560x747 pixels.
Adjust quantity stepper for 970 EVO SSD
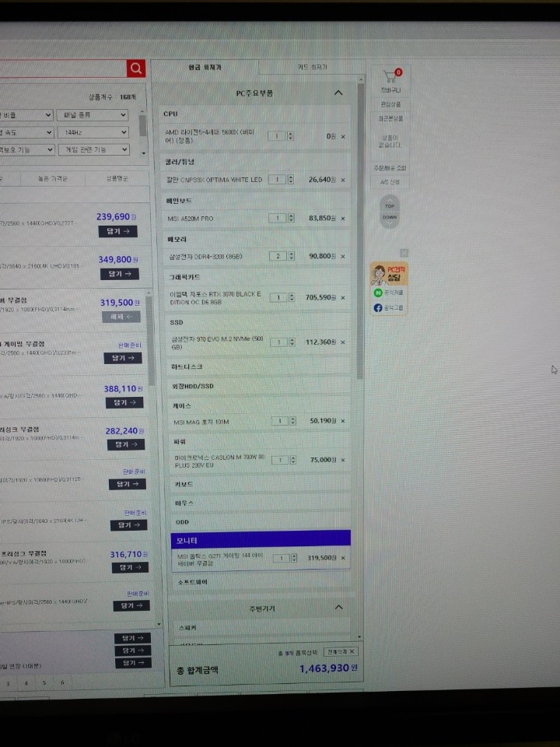(x=292, y=342)
